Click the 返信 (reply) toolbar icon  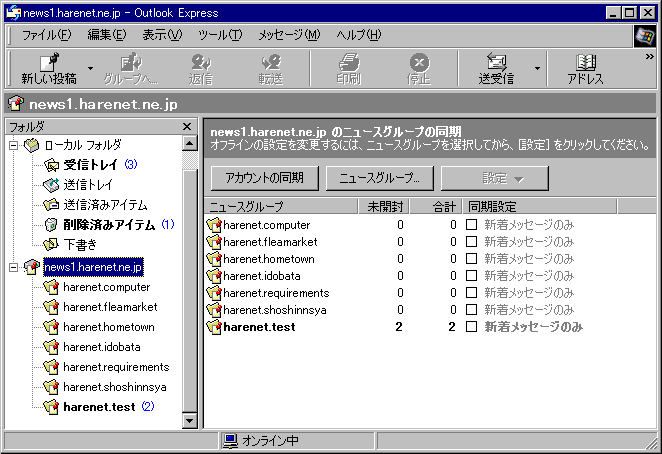pyautogui.click(x=201, y=63)
